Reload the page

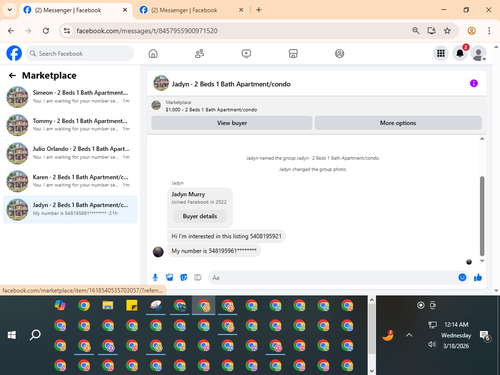46,31
